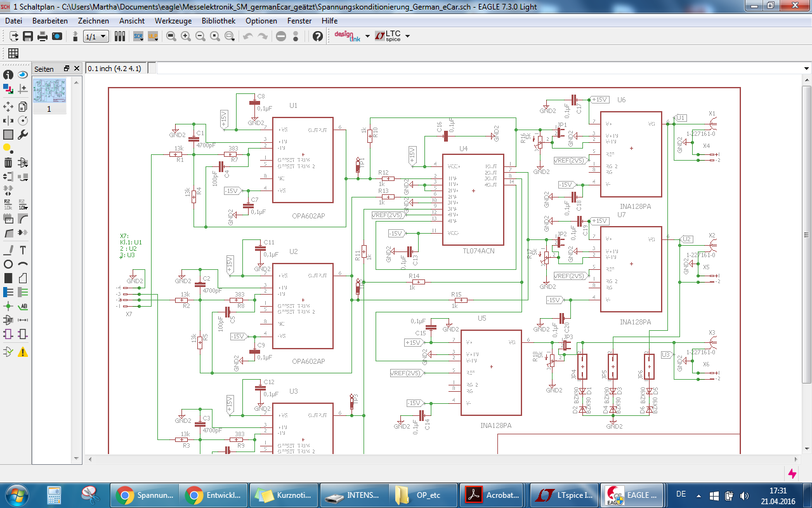812x508 pixels.
Task: Select the Info tool
Action: pos(8,75)
